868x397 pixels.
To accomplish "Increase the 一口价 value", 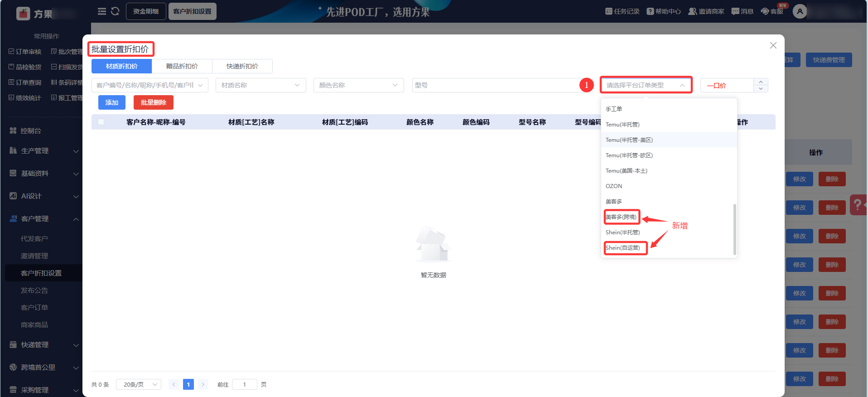I will (x=761, y=82).
